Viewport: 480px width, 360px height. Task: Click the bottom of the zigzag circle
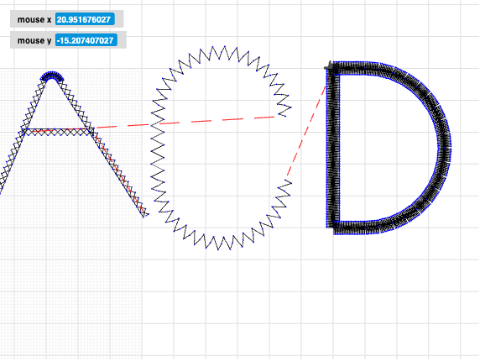218,243
